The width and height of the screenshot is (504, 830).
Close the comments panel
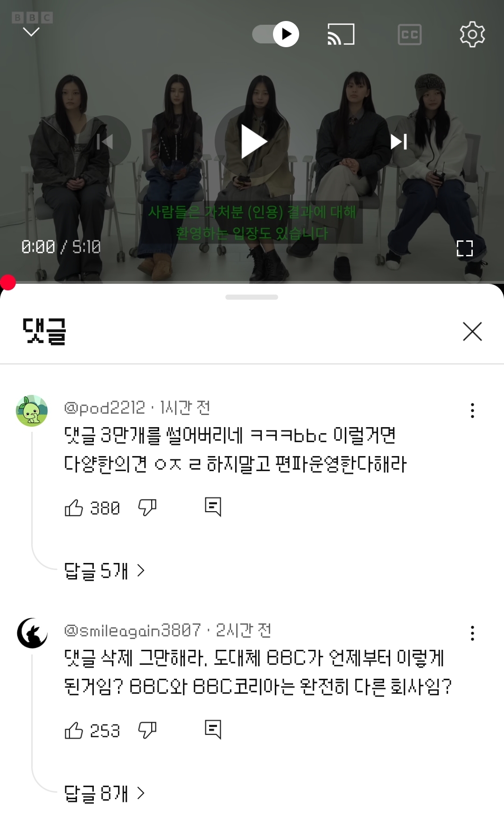(472, 331)
